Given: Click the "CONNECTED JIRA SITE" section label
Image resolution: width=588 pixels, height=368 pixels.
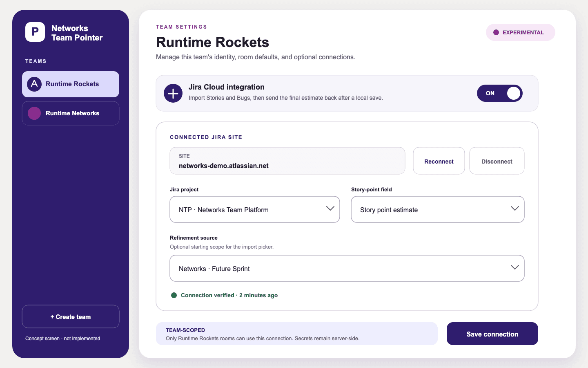Looking at the screenshot, I should 206,137.
